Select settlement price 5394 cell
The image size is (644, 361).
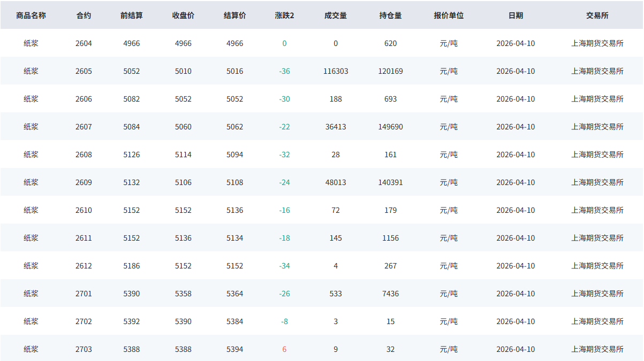[234, 349]
